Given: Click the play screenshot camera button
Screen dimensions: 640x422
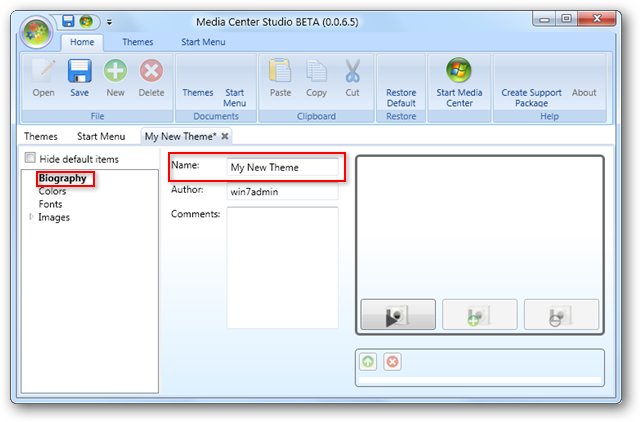Looking at the screenshot, I should tap(398, 314).
